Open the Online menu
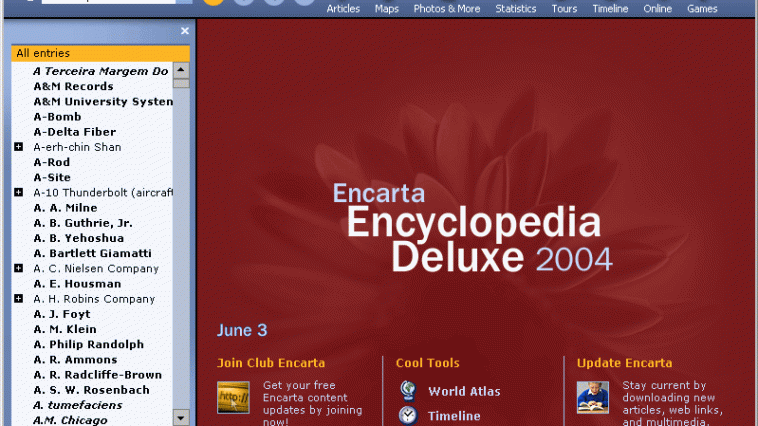 point(657,9)
